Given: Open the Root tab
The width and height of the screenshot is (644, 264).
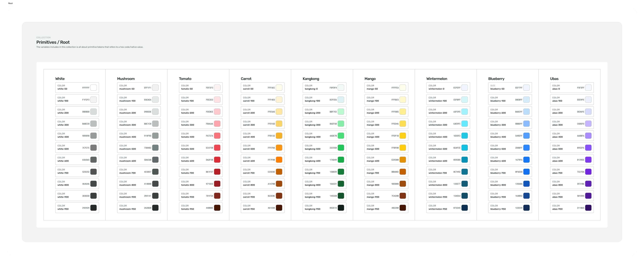Looking at the screenshot, I should click(x=11, y=3).
